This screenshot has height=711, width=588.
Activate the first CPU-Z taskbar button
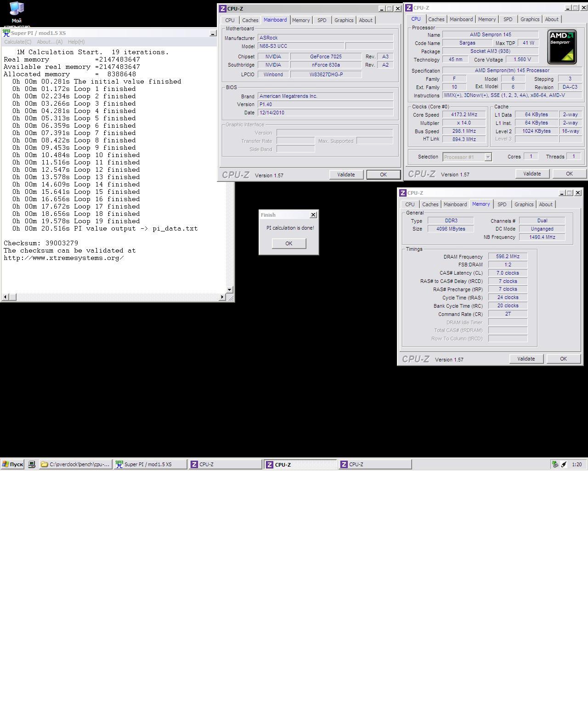[x=225, y=464]
